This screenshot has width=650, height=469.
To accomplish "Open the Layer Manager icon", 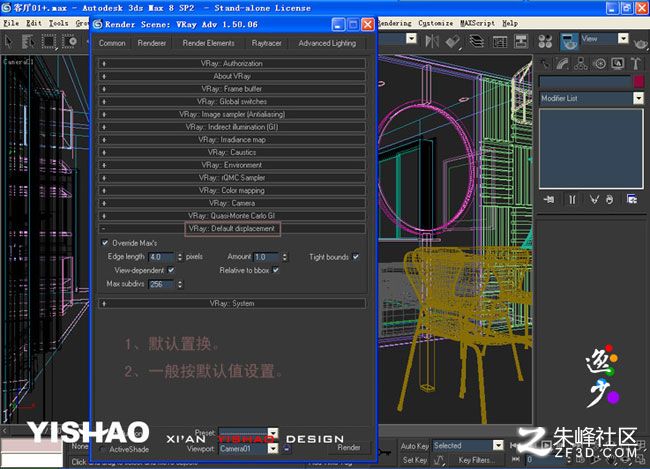I will (x=476, y=41).
